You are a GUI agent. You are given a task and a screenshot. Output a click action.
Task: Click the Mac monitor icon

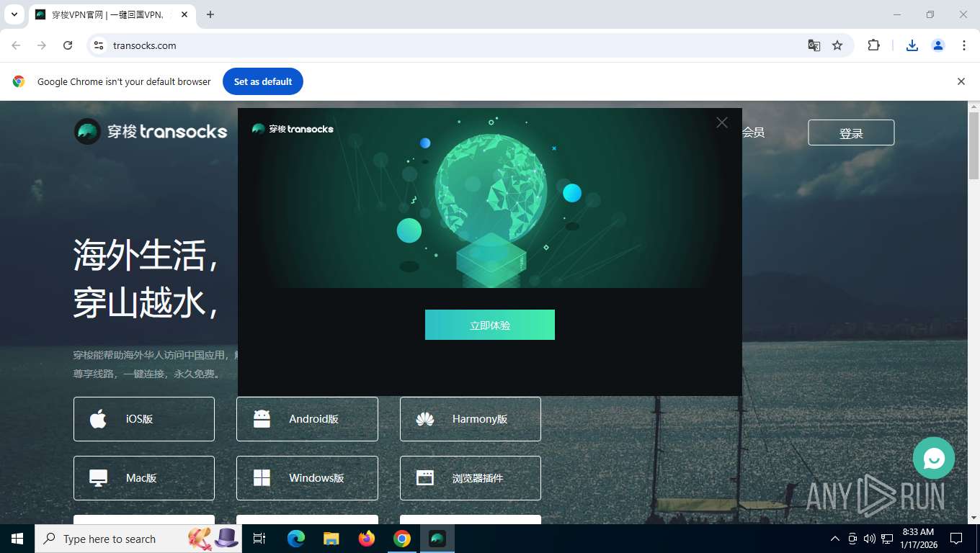coord(98,478)
